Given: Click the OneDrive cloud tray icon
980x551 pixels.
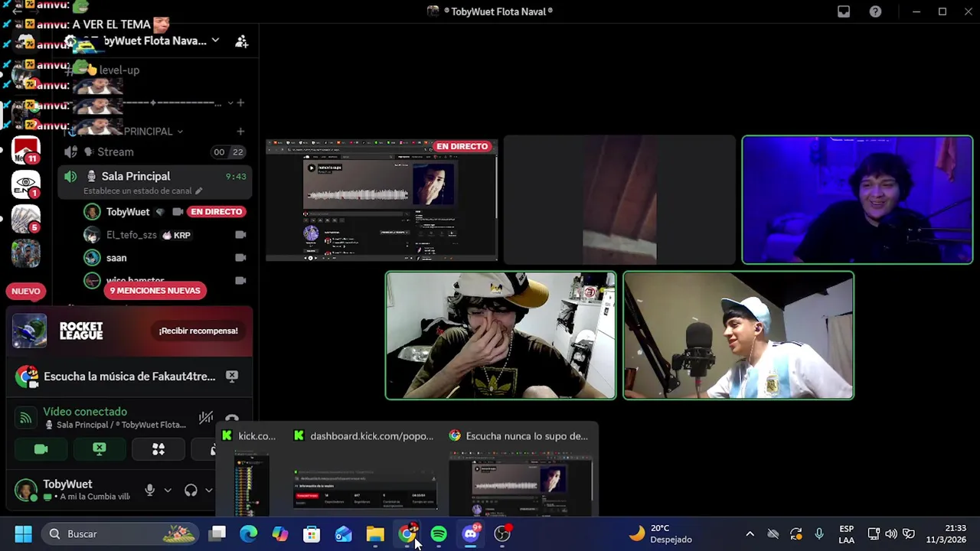Looking at the screenshot, I should pos(773,534).
